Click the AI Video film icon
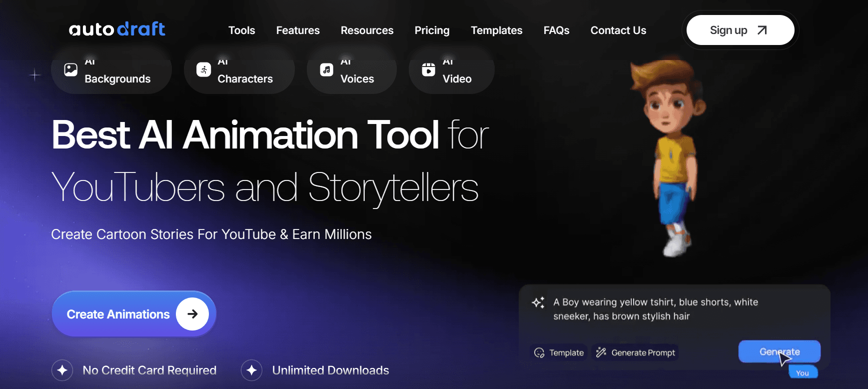The height and width of the screenshot is (389, 868). click(428, 69)
